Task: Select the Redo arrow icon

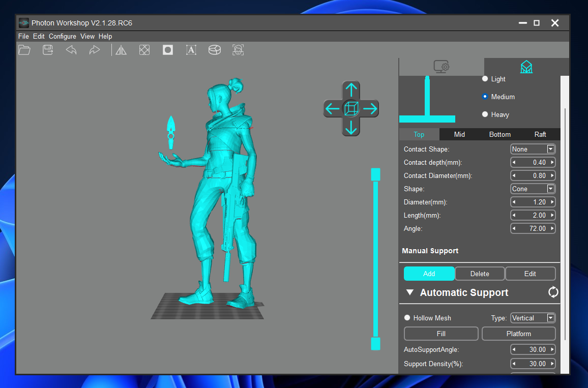Action: (x=94, y=49)
